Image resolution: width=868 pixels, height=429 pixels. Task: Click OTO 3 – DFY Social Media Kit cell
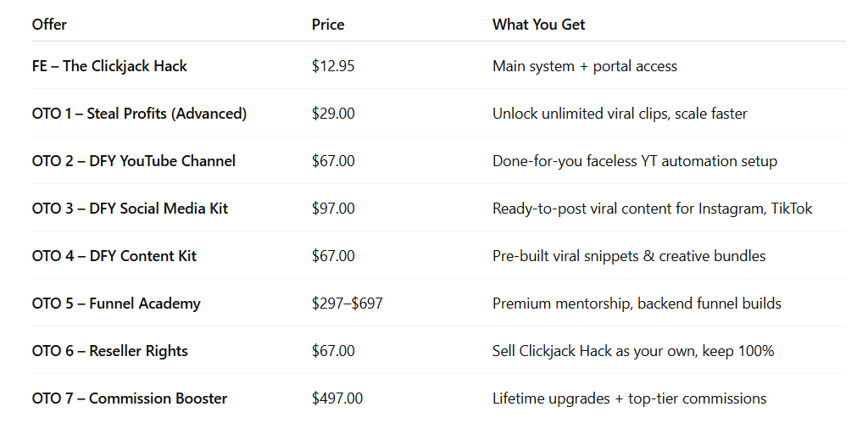[130, 209]
